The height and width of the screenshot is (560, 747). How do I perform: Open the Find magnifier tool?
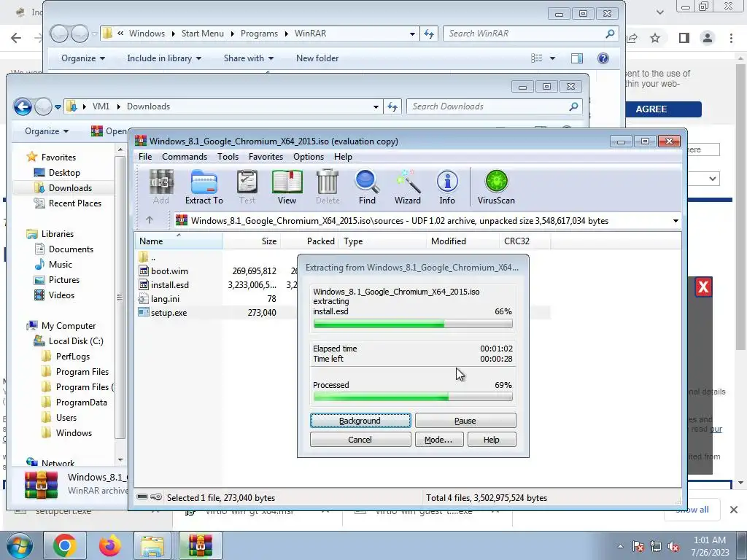367,187
